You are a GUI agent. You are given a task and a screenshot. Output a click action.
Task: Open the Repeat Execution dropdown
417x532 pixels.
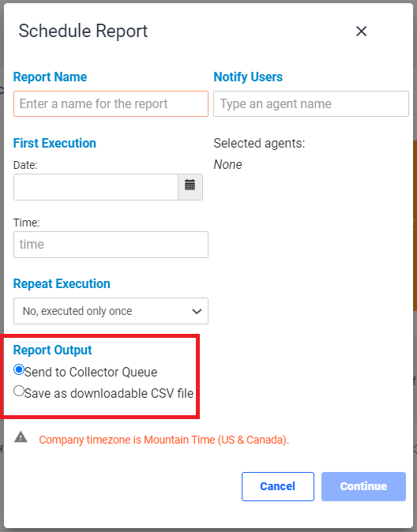111,311
